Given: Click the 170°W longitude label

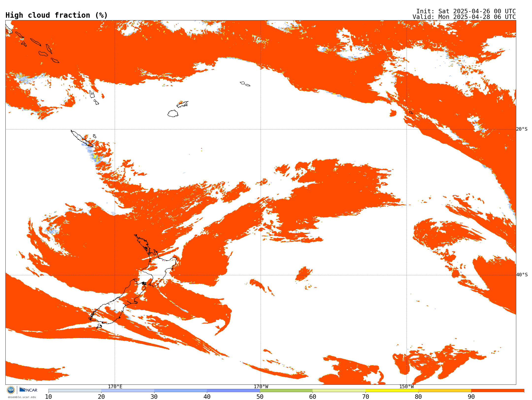Looking at the screenshot, I should 261,386.
